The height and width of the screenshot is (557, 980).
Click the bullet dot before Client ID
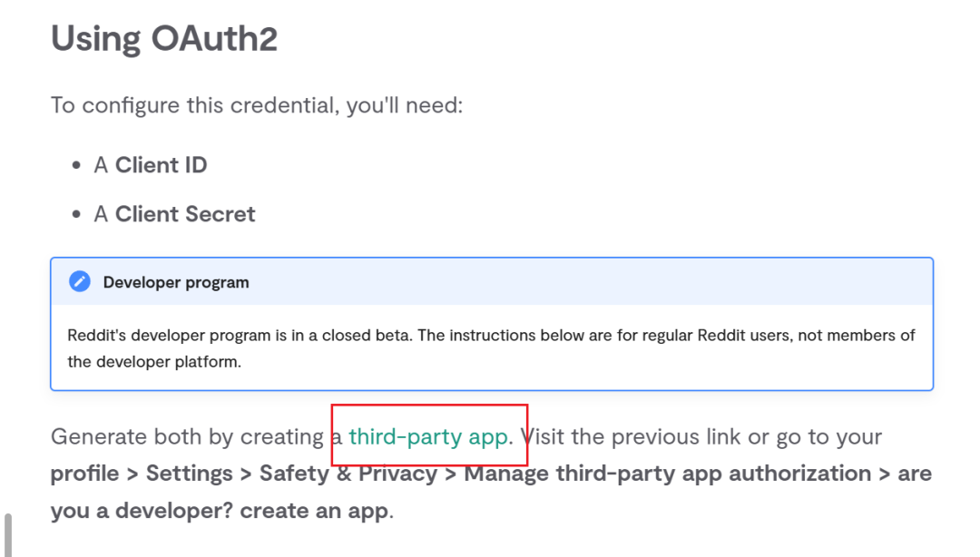(x=76, y=165)
